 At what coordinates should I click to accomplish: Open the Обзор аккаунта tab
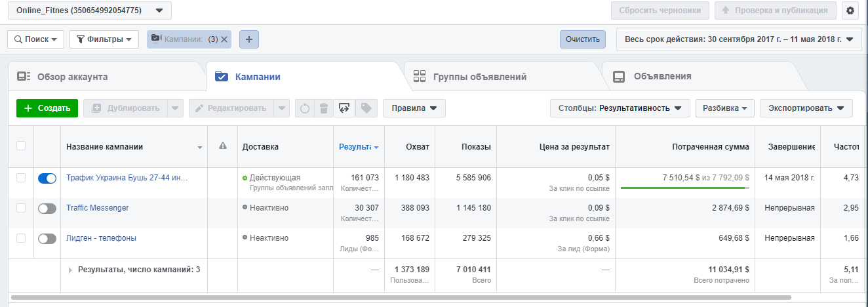click(x=72, y=77)
